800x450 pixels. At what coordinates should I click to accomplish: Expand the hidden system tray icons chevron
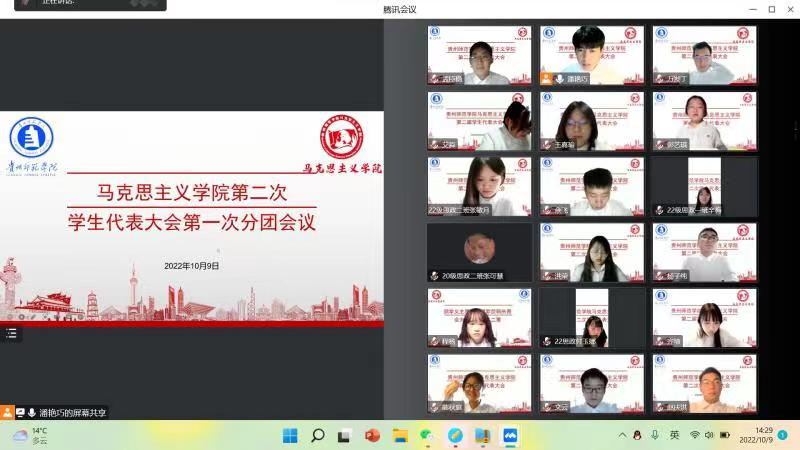(x=622, y=435)
